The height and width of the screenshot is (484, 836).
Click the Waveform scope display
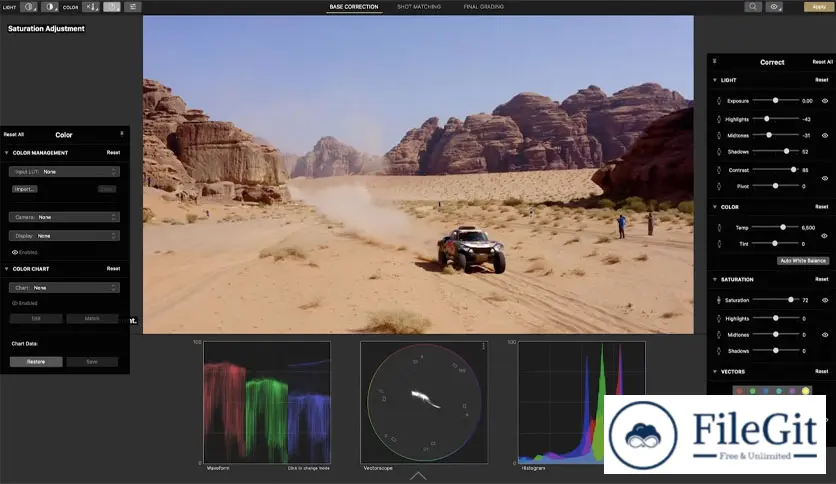point(267,402)
